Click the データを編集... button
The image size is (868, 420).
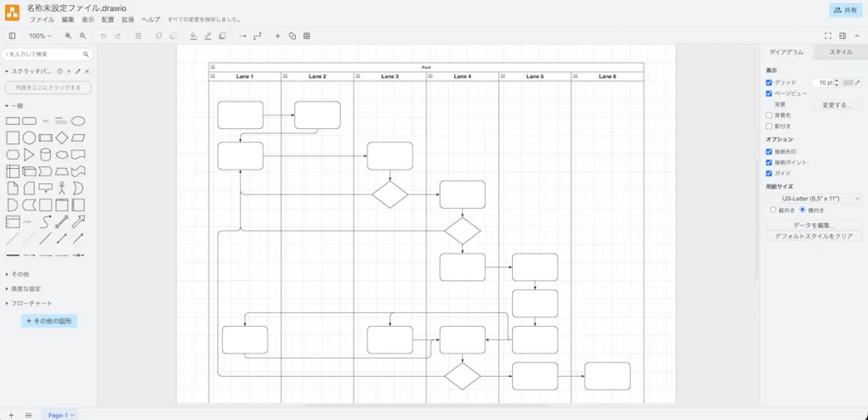pos(814,225)
